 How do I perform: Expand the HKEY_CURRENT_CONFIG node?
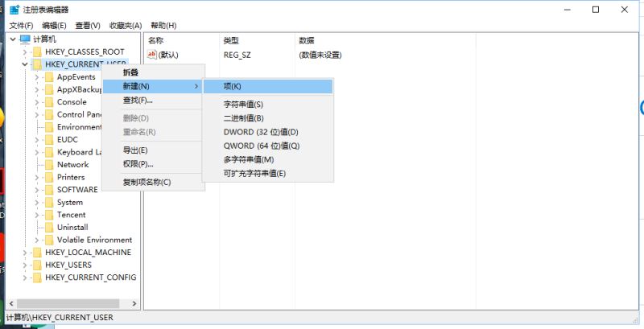[25, 278]
